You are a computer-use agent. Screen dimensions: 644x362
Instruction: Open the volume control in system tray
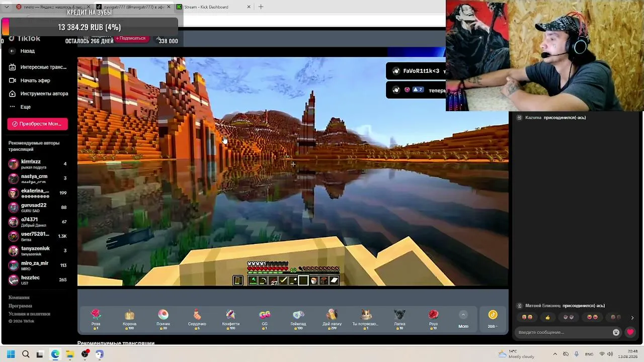pos(610,354)
